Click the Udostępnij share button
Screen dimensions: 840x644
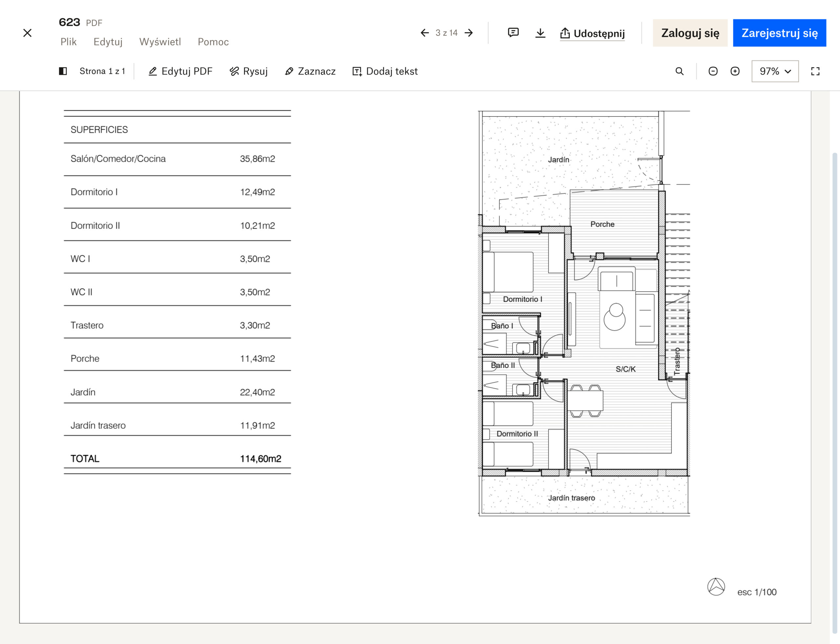[592, 33]
